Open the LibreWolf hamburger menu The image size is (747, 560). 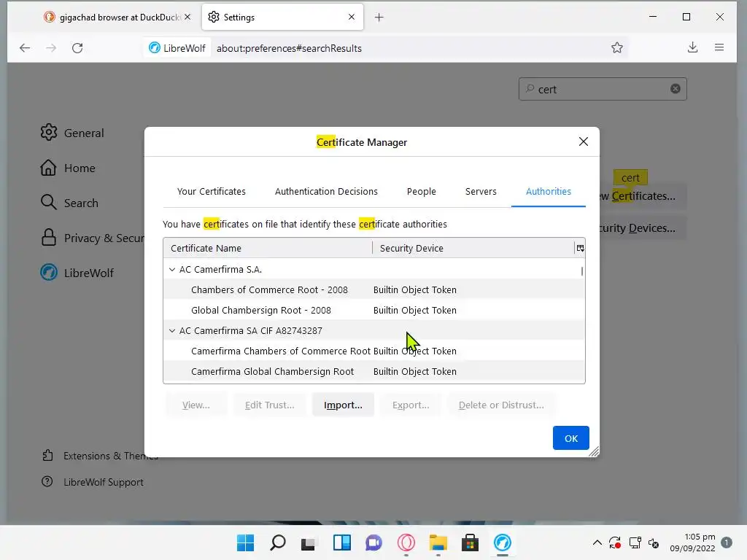tap(719, 47)
